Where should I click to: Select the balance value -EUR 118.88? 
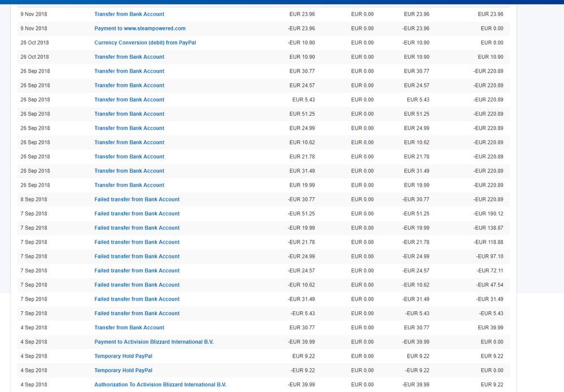pyautogui.click(x=488, y=242)
